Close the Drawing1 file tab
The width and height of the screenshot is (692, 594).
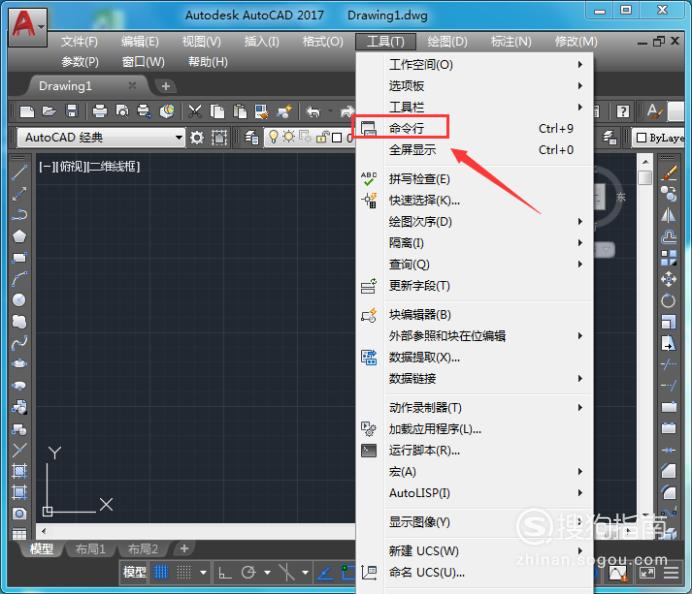point(132,86)
